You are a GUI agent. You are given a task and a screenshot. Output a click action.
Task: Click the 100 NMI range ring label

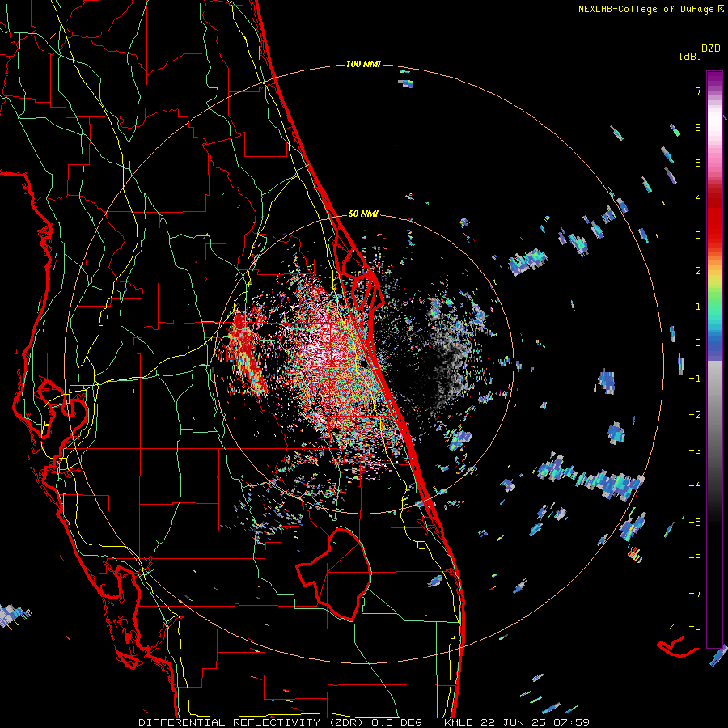[x=363, y=64]
